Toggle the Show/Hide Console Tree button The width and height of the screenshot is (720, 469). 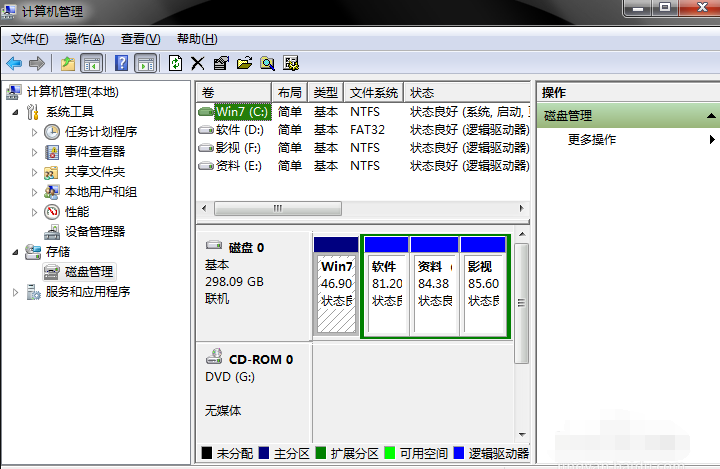click(91, 63)
